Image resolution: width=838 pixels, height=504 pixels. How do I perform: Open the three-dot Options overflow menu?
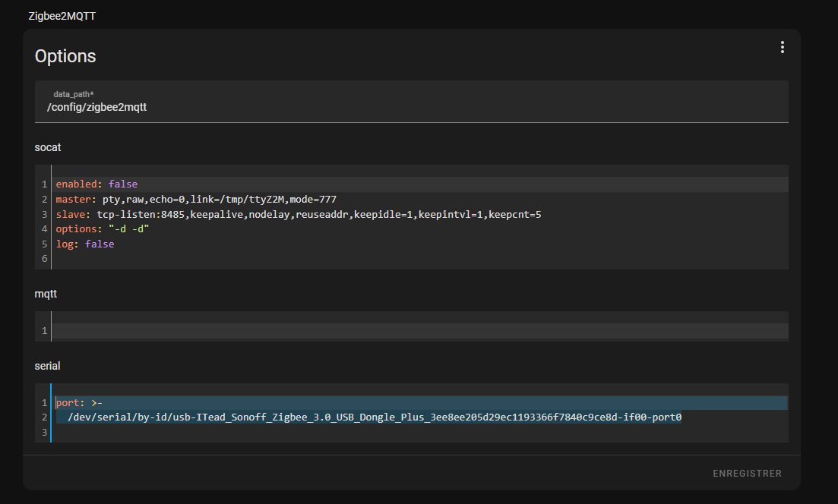[x=782, y=47]
